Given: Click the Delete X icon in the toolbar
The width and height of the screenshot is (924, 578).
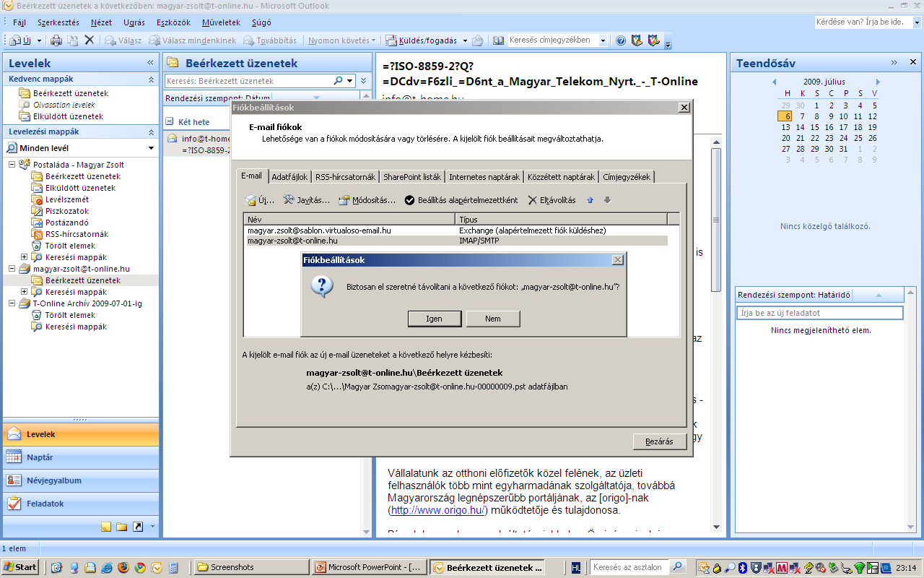Looking at the screenshot, I should pos(90,40).
